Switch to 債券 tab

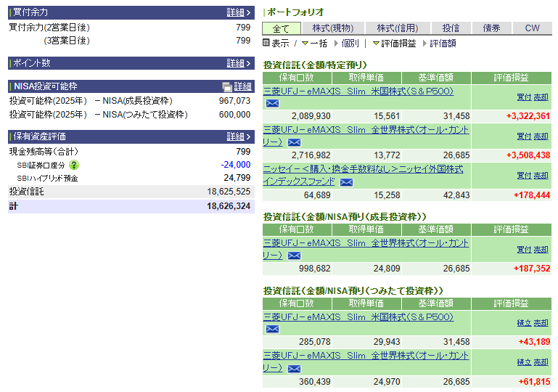coord(491,28)
